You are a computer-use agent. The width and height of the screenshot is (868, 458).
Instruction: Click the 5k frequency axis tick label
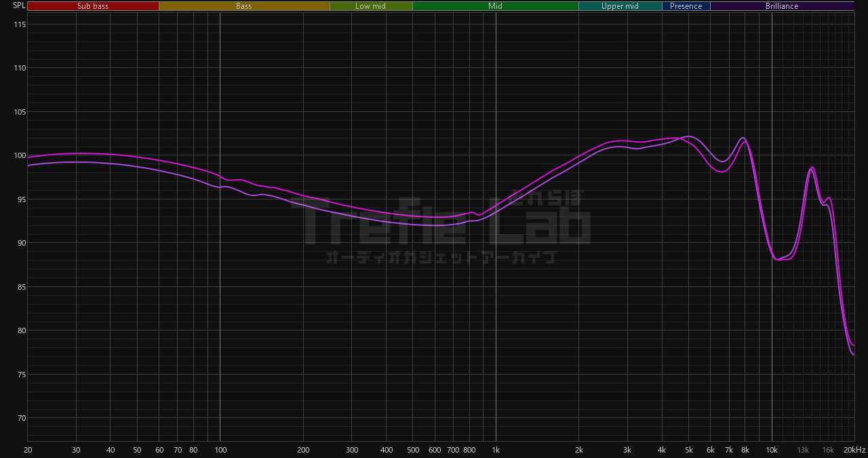(x=689, y=450)
